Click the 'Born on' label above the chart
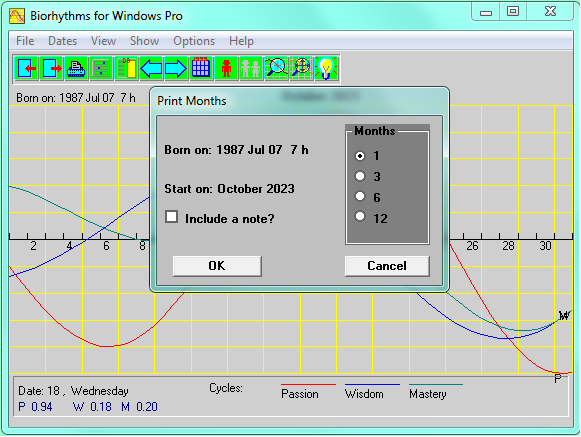Screen dimensions: 581x437 76,98
